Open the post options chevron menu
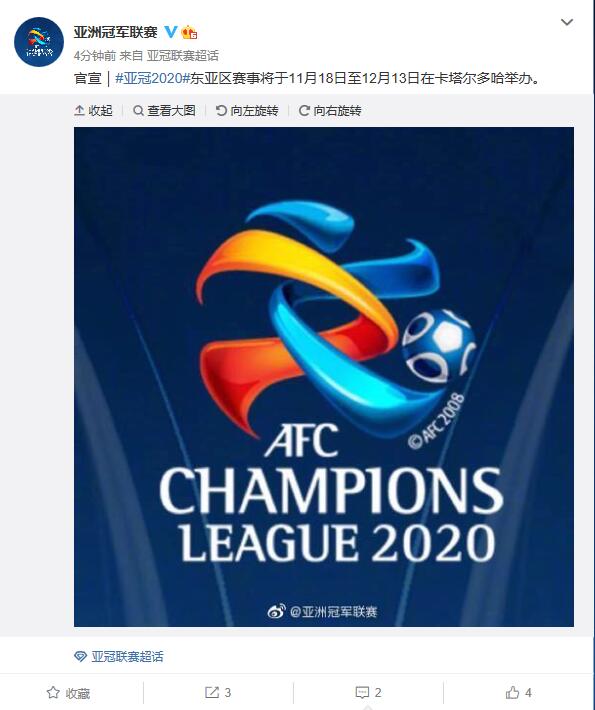Viewport: 595px width, 710px height. click(567, 22)
